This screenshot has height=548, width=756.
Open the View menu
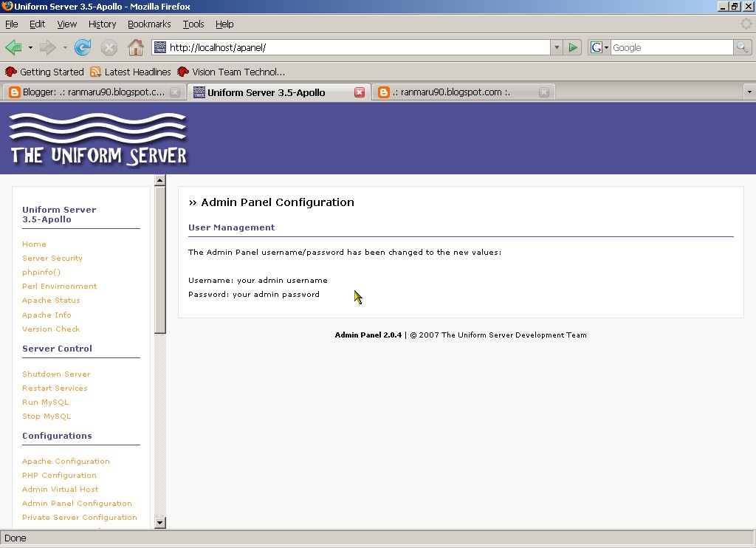click(66, 24)
